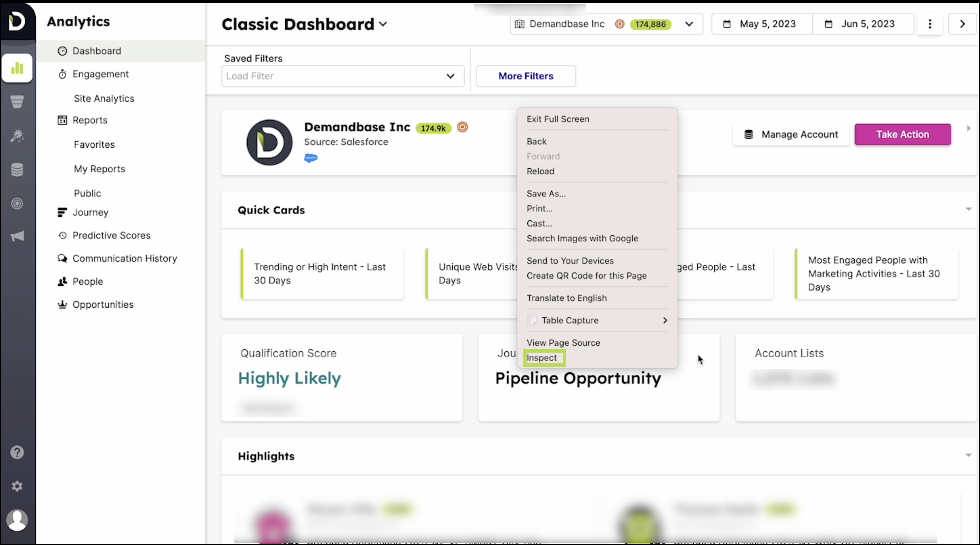The width and height of the screenshot is (980, 545).
Task: Click the user profile avatar icon
Action: click(x=17, y=520)
